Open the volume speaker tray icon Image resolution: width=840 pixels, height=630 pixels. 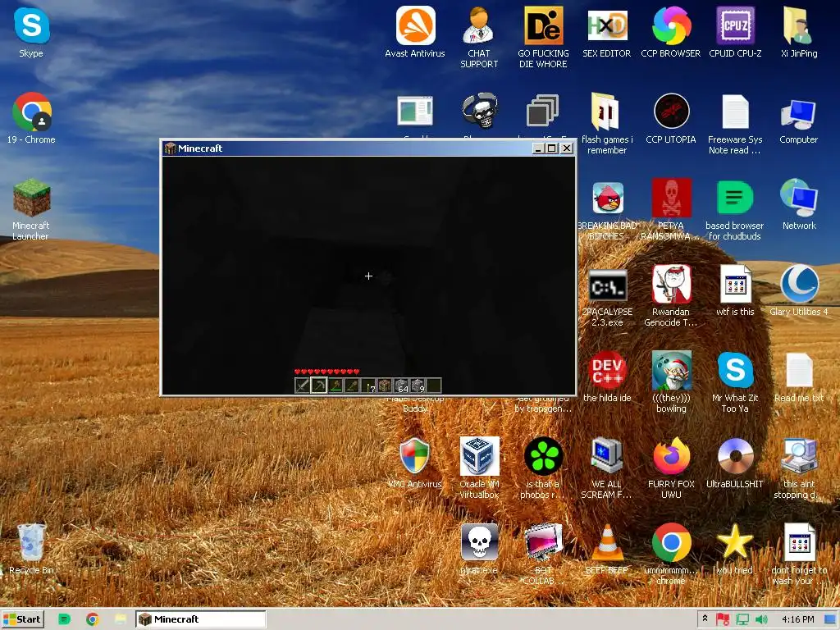point(761,619)
